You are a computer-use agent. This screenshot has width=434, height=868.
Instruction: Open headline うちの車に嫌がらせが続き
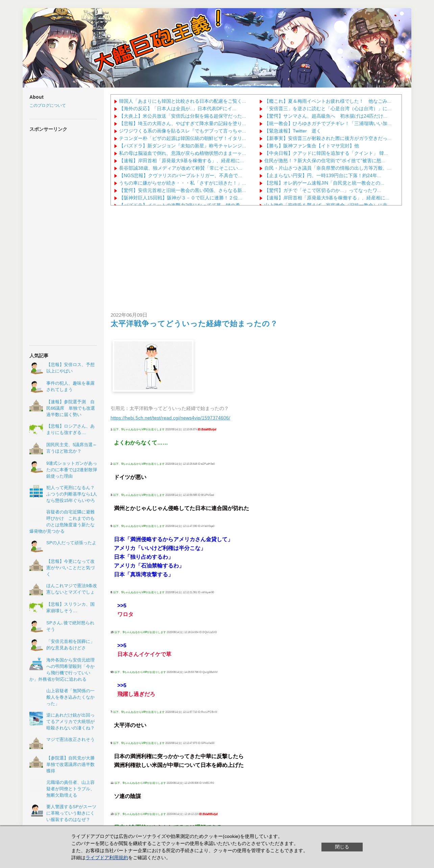point(182,183)
